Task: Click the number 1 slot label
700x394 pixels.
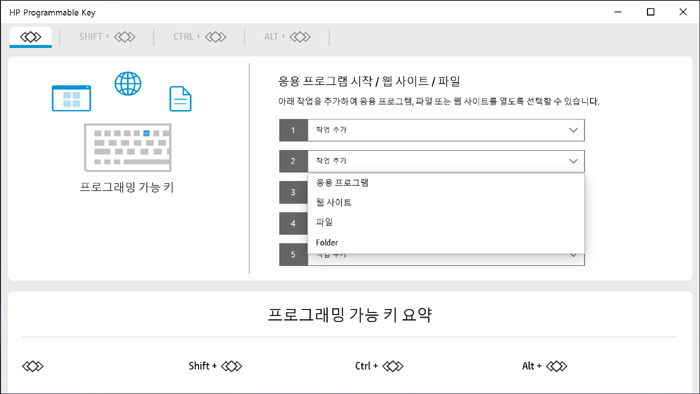Action: pos(293,130)
